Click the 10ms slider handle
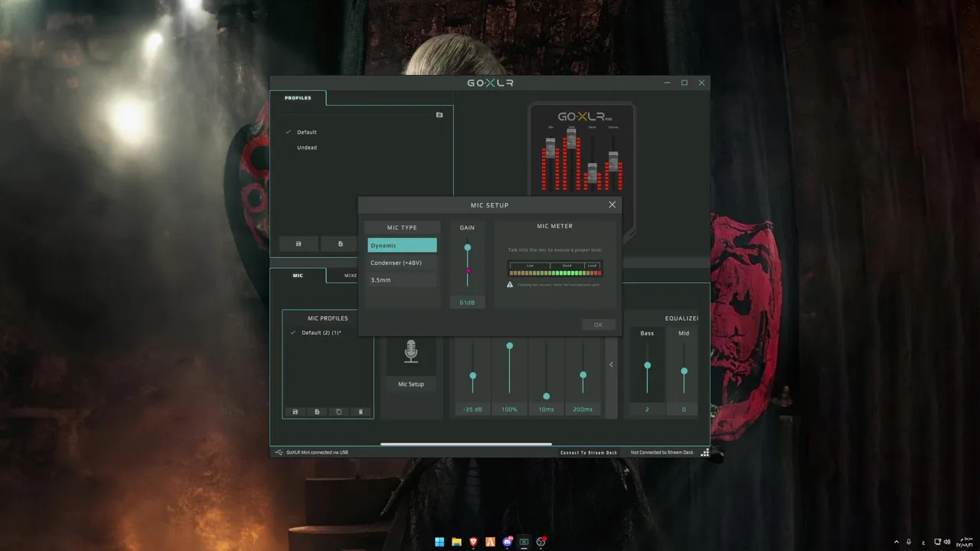 click(546, 396)
